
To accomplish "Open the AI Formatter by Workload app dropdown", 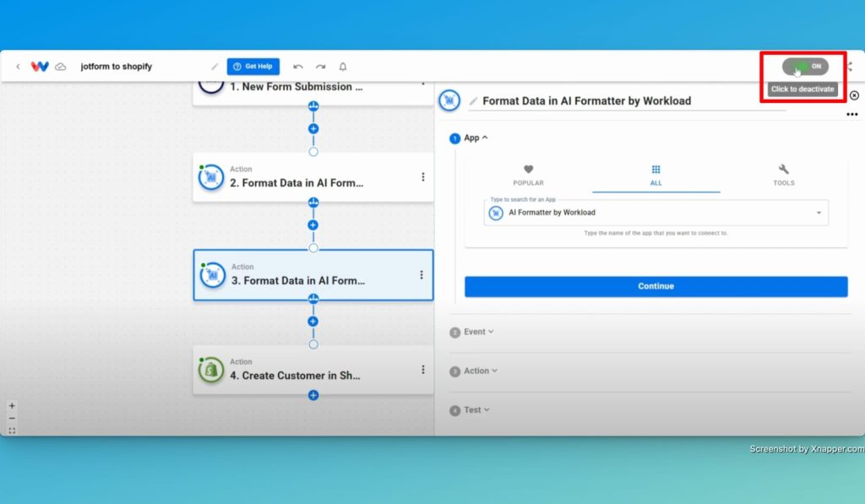I will [x=656, y=213].
